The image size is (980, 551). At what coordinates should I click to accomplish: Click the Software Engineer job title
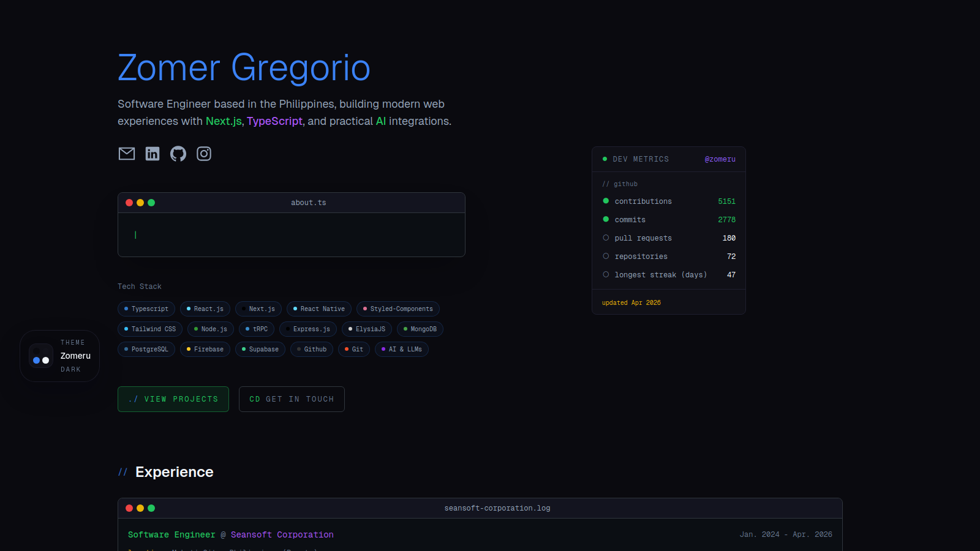171,534
